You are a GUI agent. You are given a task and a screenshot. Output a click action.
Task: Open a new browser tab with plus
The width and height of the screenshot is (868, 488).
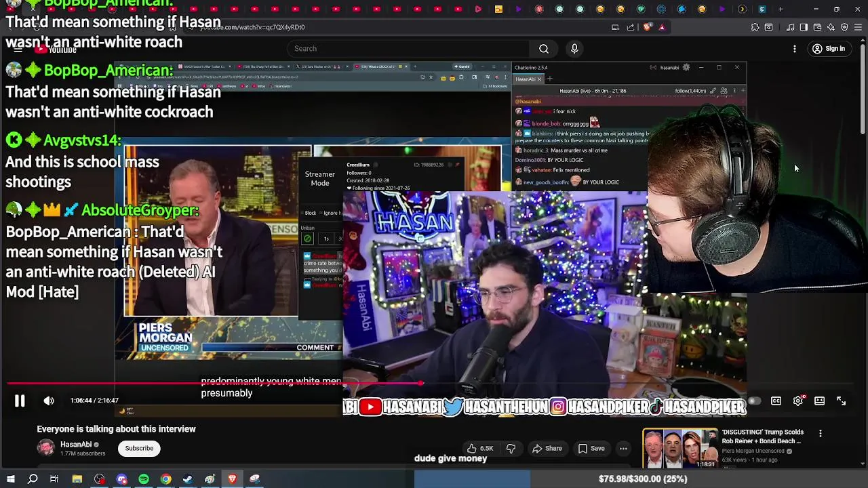point(781,9)
